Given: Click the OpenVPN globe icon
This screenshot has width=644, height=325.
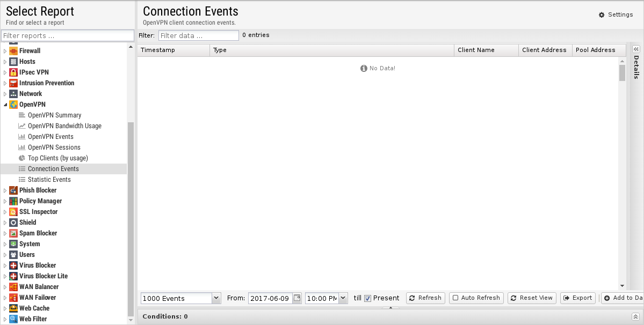Looking at the screenshot, I should (x=13, y=105).
